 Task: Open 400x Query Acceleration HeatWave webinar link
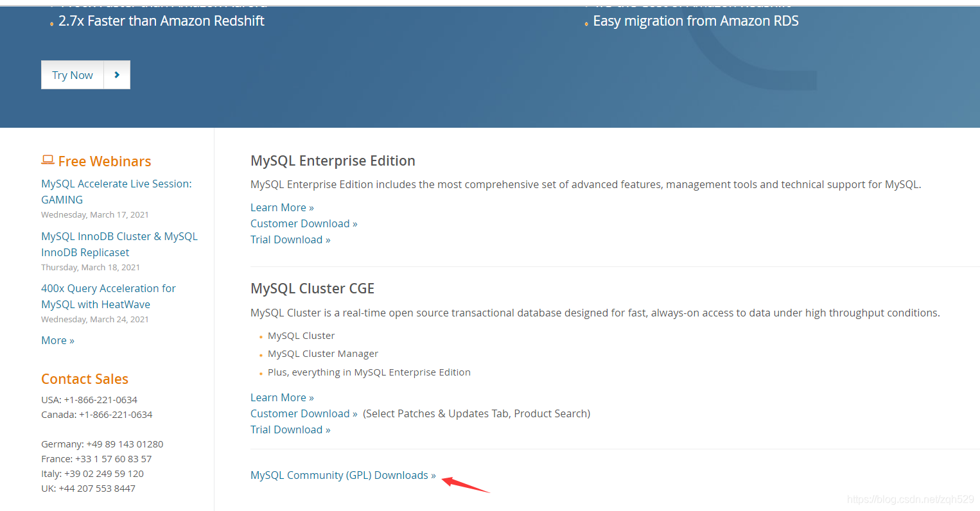click(x=109, y=296)
